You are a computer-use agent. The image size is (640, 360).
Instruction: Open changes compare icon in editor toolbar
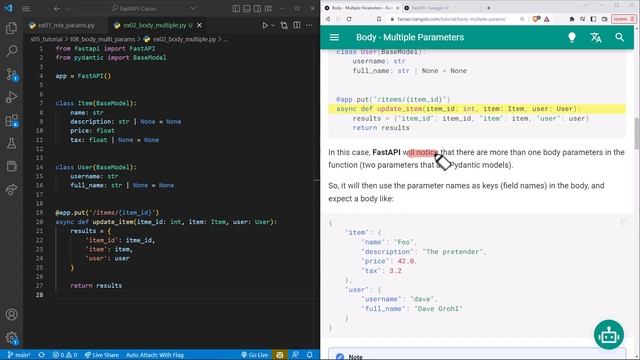(284, 25)
